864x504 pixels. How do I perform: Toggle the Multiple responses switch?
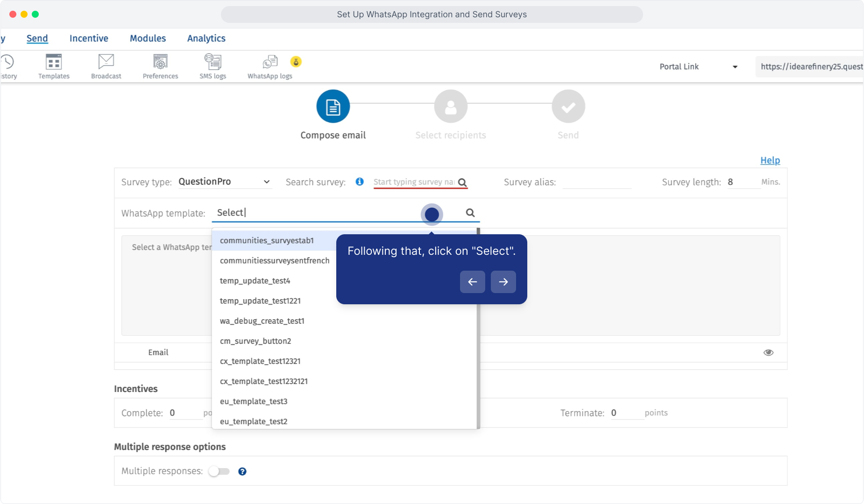coord(219,471)
